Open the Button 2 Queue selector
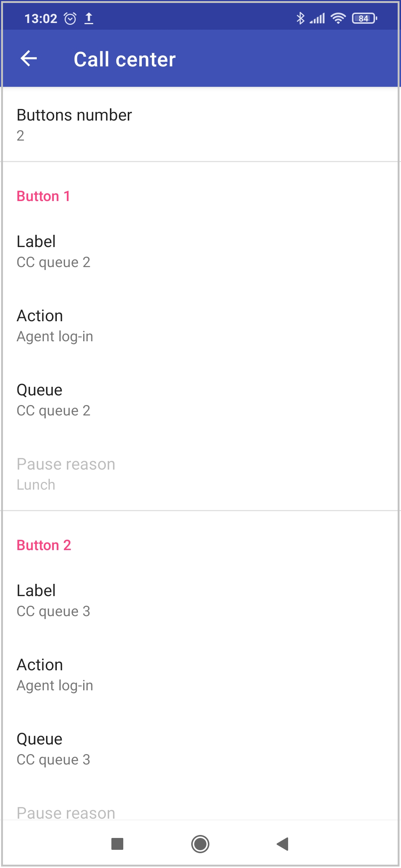Screen dimensions: 401x868 pyautogui.click(x=200, y=749)
